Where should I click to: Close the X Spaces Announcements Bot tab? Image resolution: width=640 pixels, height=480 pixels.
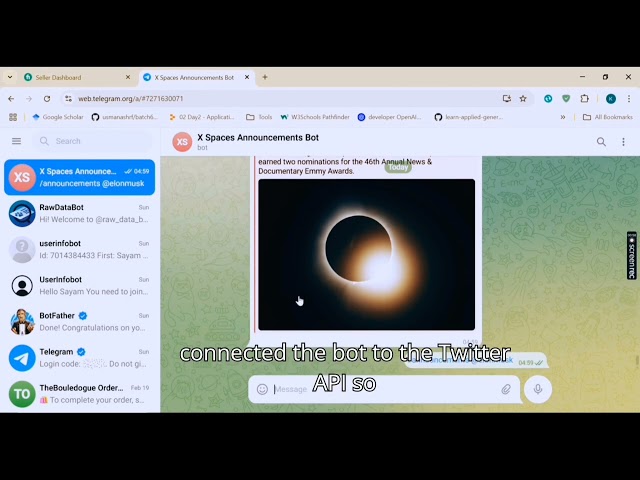(247, 77)
